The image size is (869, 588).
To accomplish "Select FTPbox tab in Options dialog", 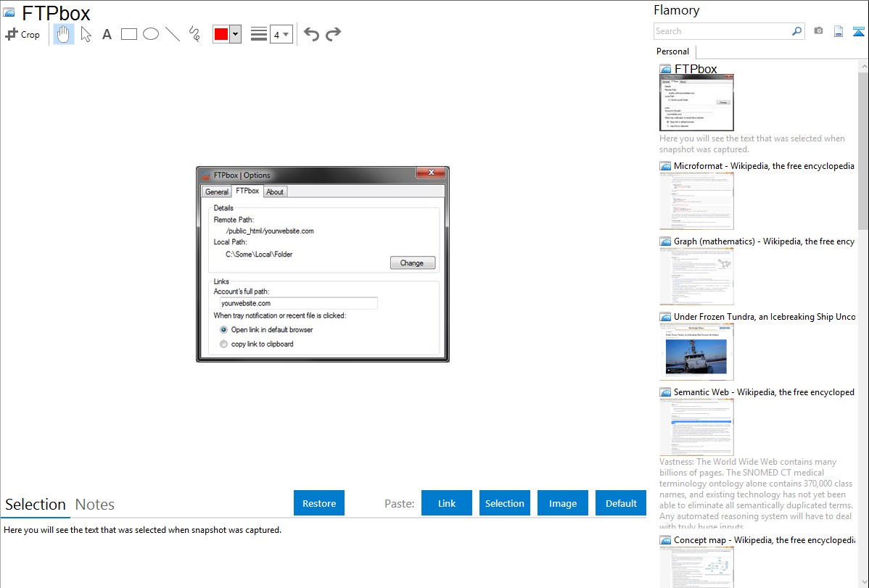I will pos(247,191).
